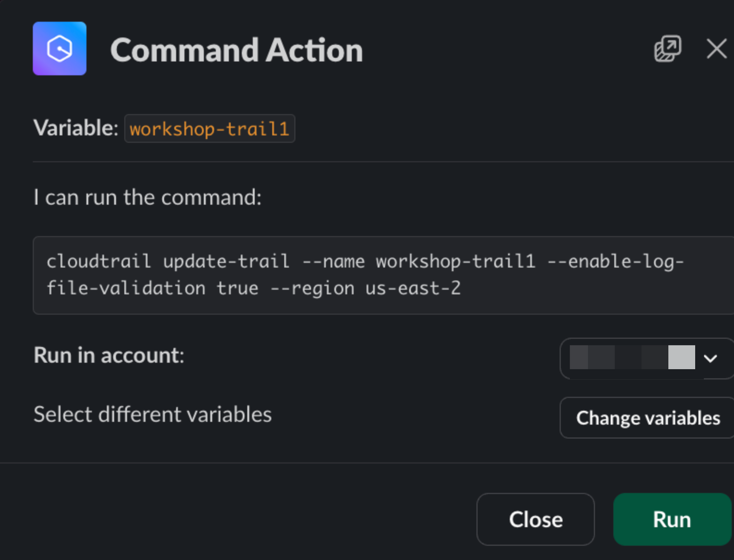This screenshot has width=734, height=560.
Task: Click the Variable label
Action: pyautogui.click(x=76, y=128)
